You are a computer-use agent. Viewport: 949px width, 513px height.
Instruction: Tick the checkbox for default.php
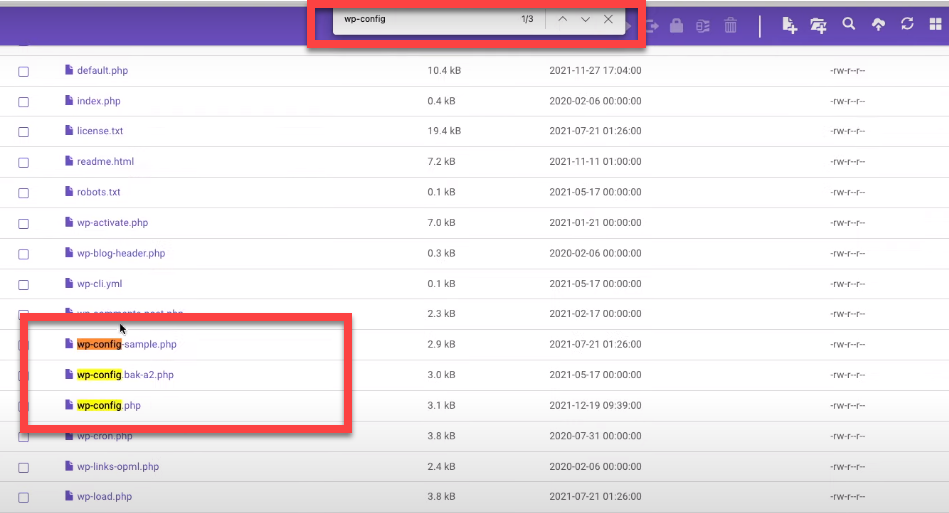click(x=24, y=71)
